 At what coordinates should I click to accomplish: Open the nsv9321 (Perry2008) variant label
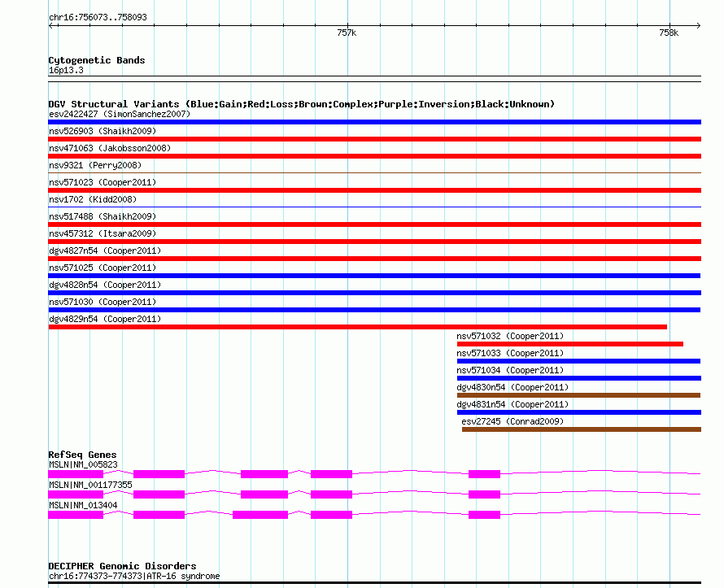(95, 165)
